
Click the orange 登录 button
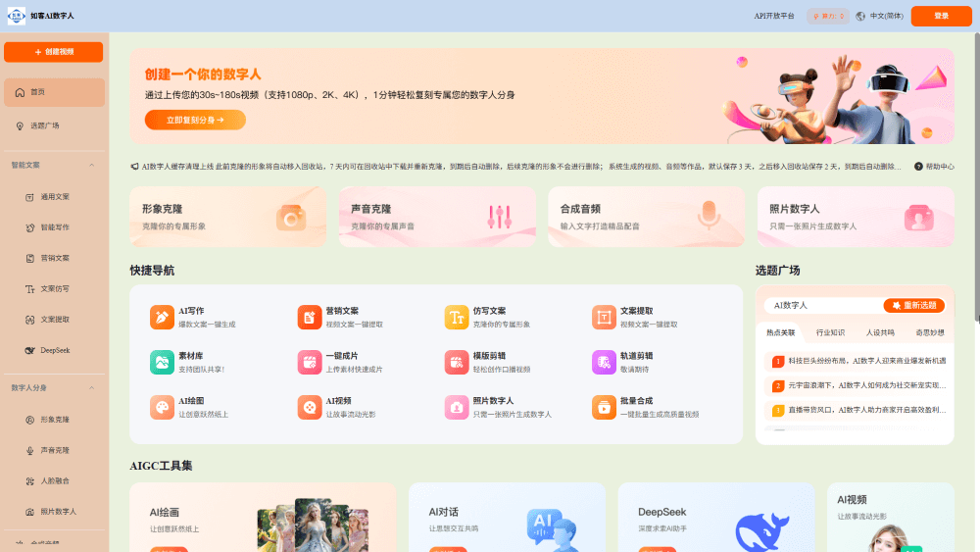941,16
